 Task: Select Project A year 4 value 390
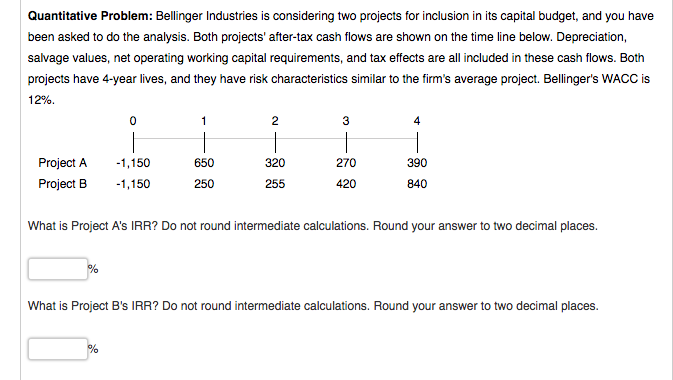(x=417, y=163)
